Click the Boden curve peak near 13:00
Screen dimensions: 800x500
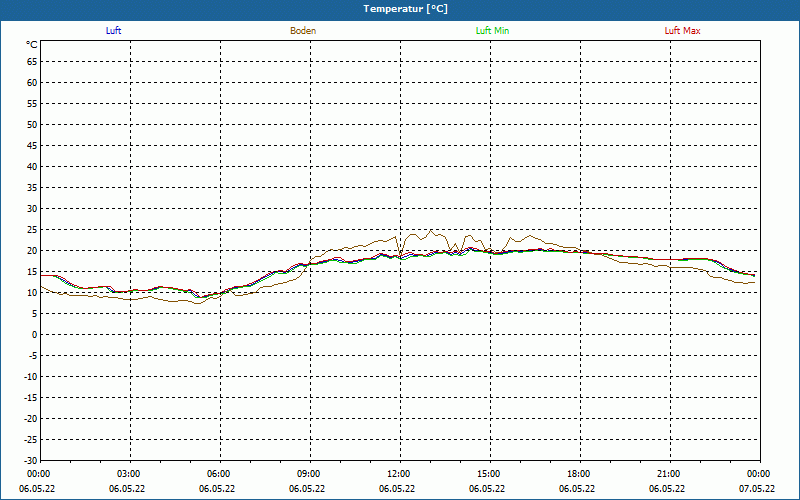(431, 230)
